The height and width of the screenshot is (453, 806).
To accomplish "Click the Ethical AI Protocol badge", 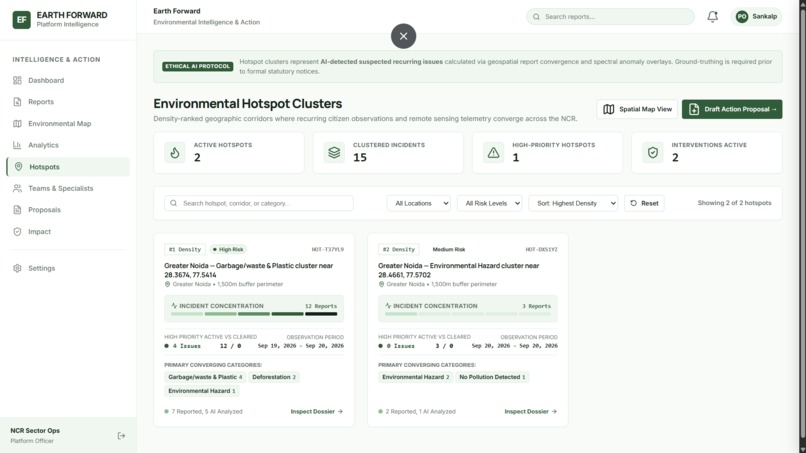I will pyautogui.click(x=198, y=66).
